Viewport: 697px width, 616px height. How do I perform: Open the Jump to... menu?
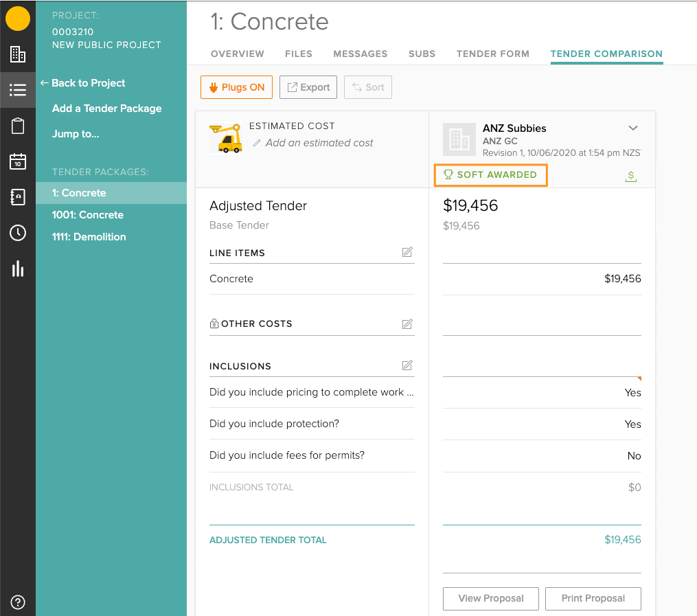tap(76, 134)
